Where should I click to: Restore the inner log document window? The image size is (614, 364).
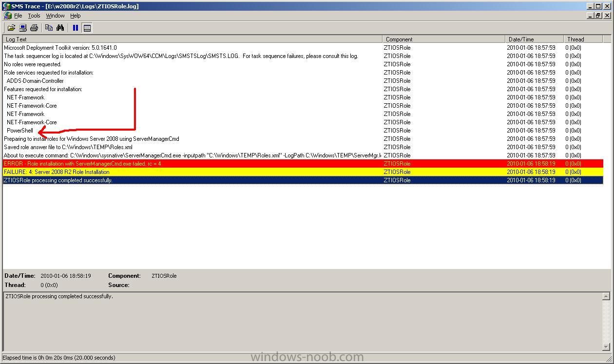pos(598,16)
